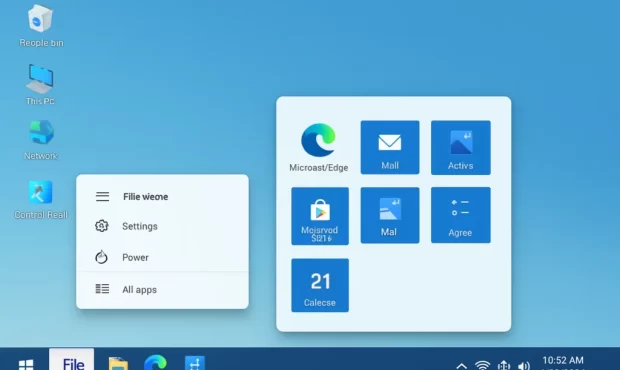Open the blue grid app in taskbar

(x=195, y=363)
